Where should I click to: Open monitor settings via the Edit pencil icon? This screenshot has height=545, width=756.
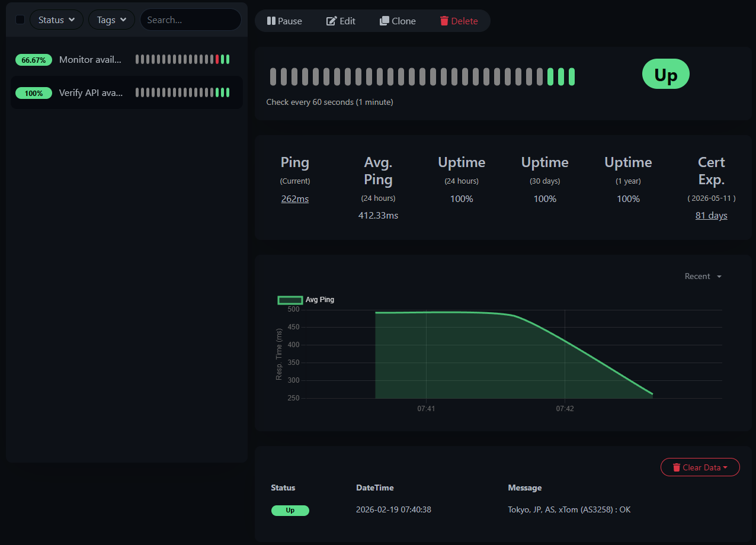331,21
